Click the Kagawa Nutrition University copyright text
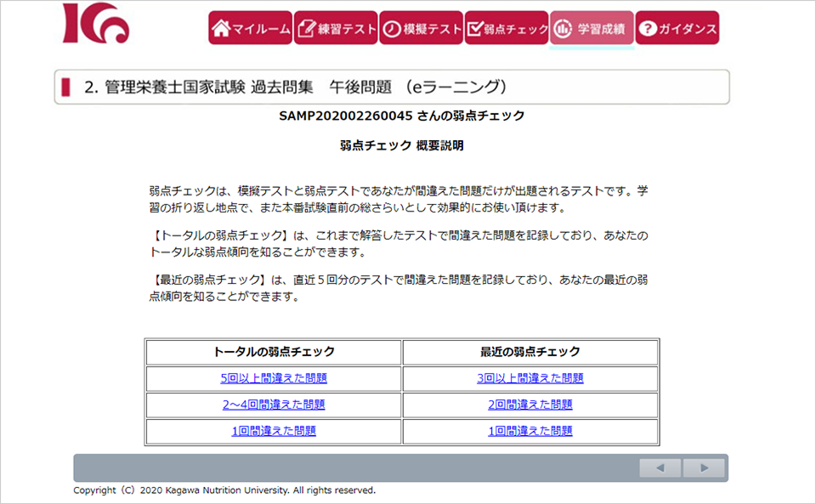 tap(224, 490)
